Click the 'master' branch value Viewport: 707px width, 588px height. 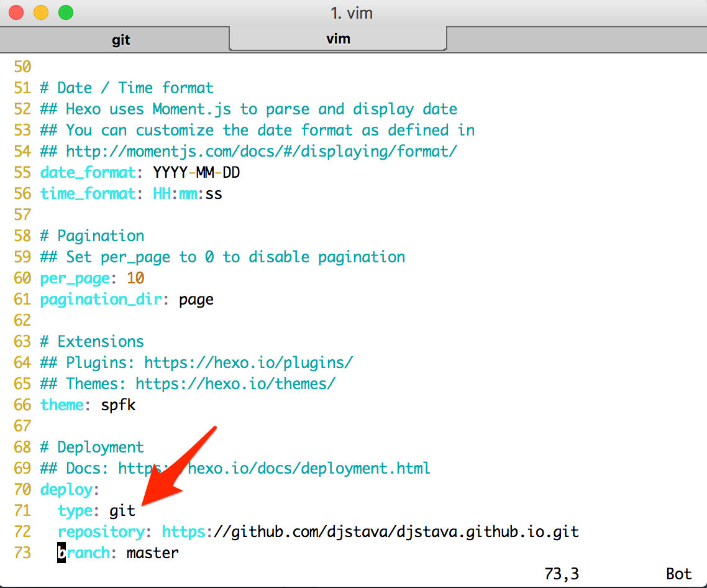click(152, 553)
